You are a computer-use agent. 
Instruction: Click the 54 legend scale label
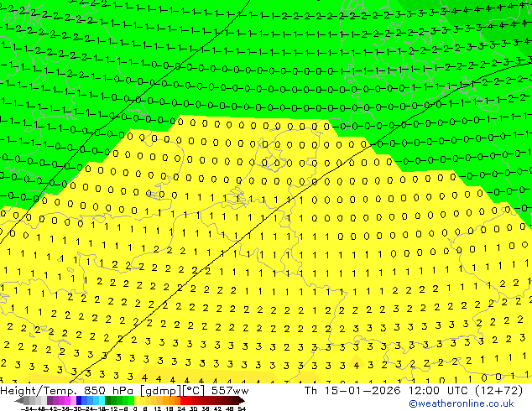click(x=242, y=408)
